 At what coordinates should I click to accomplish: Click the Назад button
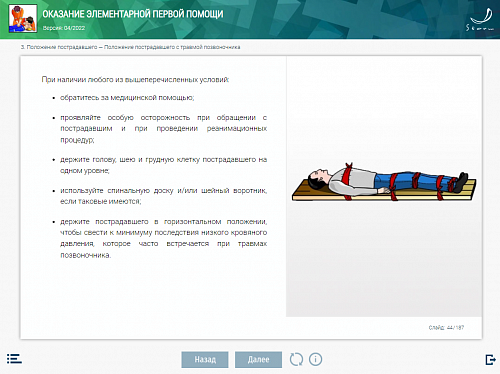click(x=205, y=360)
